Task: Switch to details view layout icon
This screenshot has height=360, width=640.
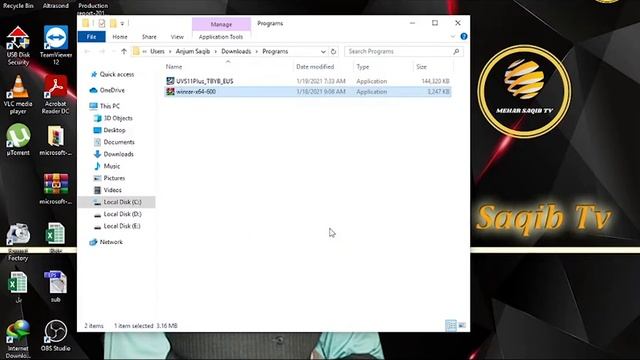Action: pyautogui.click(x=451, y=325)
